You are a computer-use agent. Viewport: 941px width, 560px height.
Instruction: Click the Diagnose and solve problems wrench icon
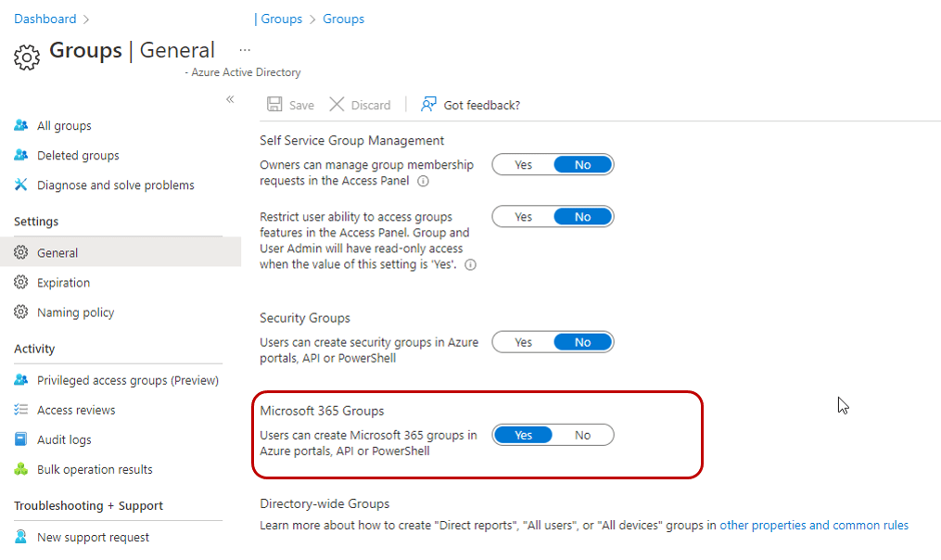click(x=21, y=185)
